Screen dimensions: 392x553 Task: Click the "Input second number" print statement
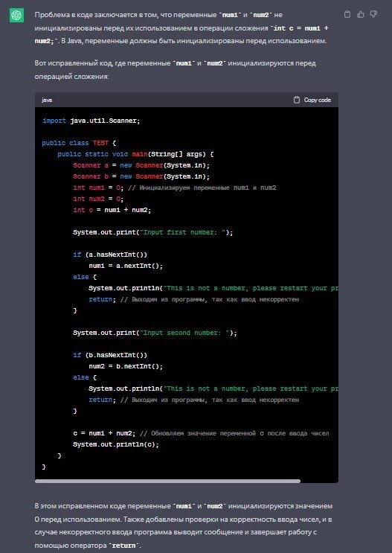tap(155, 333)
